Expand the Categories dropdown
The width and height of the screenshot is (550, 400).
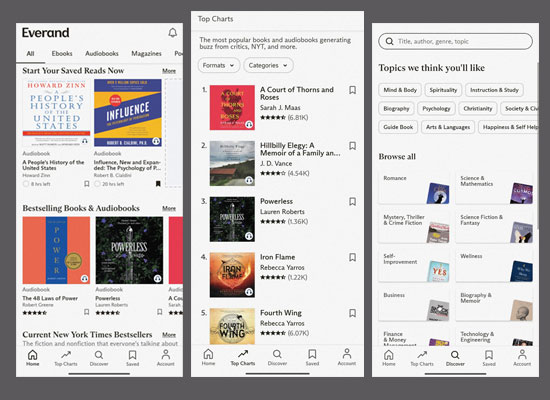(268, 65)
